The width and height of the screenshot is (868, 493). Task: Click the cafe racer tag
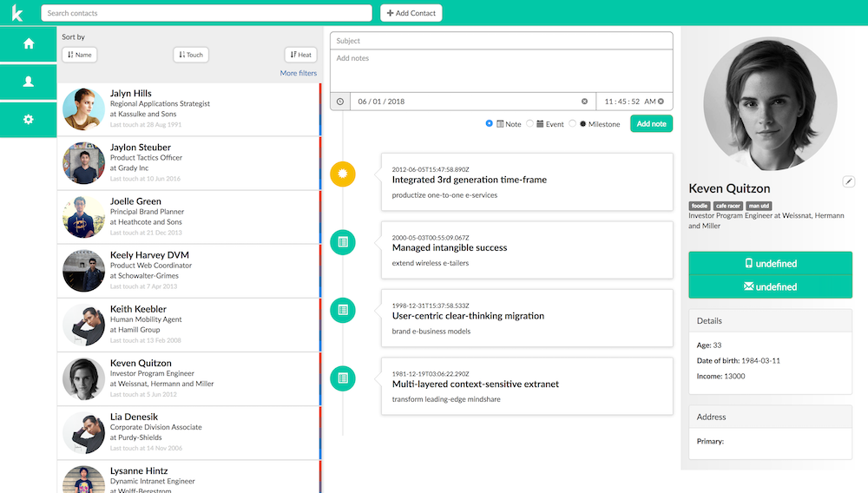pos(728,206)
